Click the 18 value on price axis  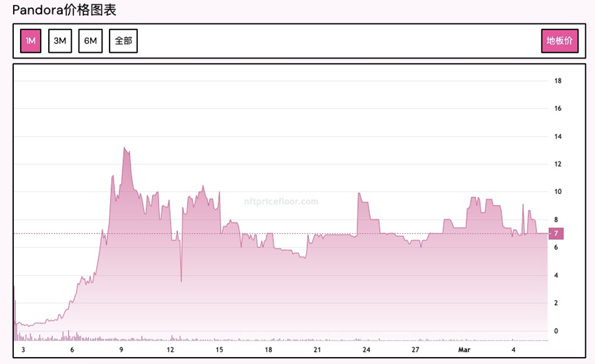coord(559,81)
